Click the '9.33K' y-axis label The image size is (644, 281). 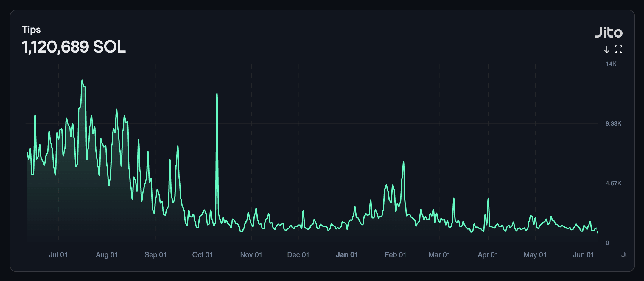point(613,123)
